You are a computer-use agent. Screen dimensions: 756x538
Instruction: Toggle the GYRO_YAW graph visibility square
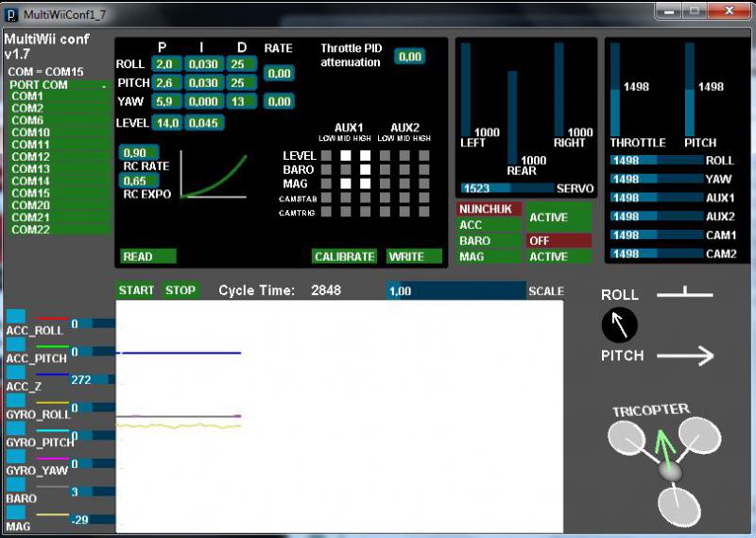[15, 457]
